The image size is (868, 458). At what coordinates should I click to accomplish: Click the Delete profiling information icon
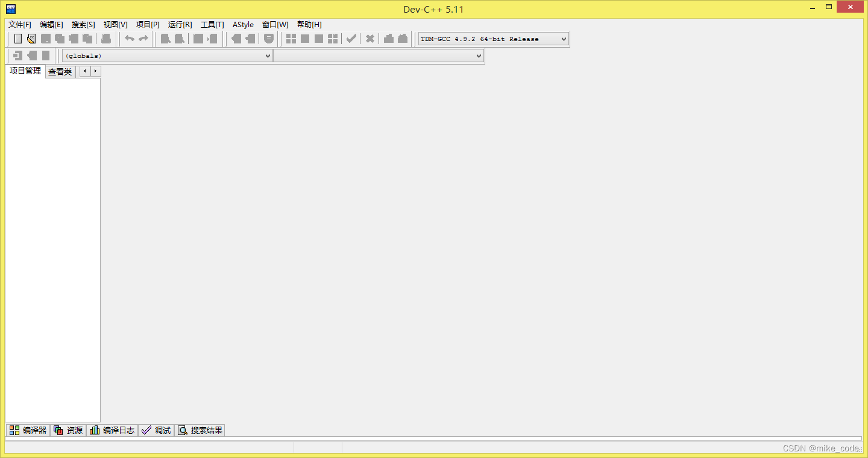[x=403, y=39]
